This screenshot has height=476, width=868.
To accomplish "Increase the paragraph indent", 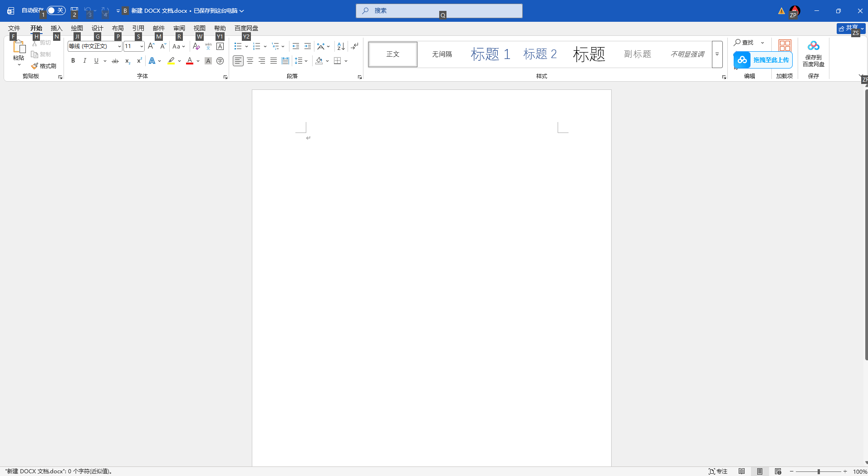I will pyautogui.click(x=308, y=46).
